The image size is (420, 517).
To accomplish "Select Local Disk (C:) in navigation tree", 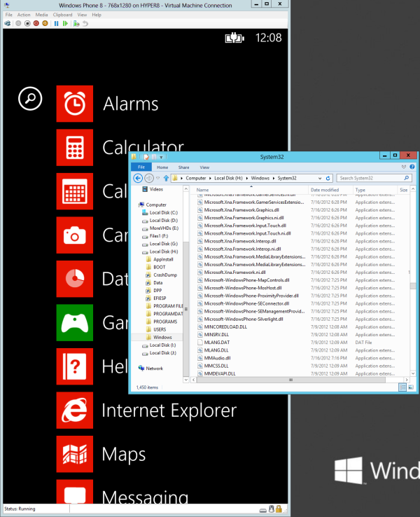I will coord(163,213).
